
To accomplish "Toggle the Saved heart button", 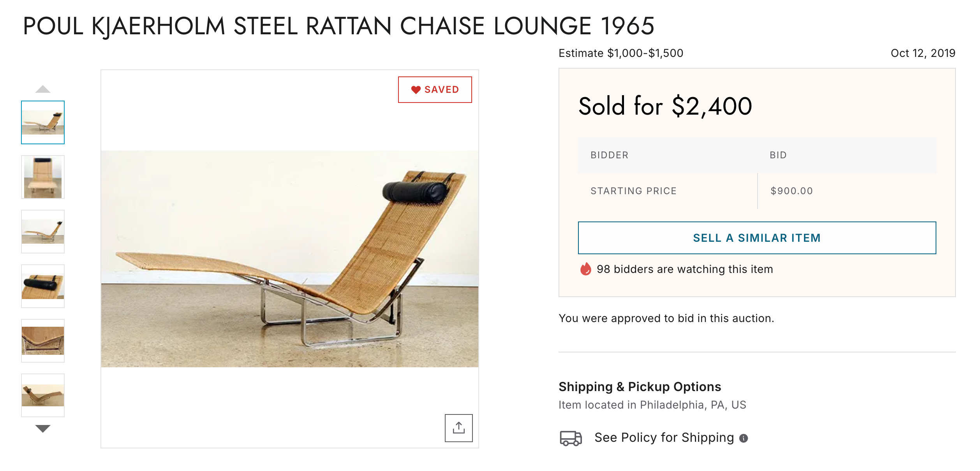I will click(x=435, y=90).
